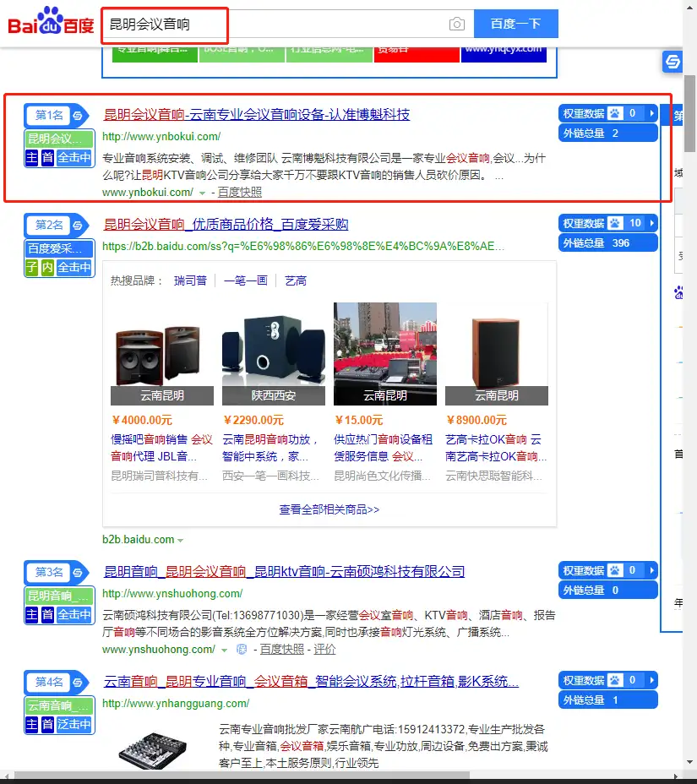Select the 艺高 brand filter
The height and width of the screenshot is (784, 697).
[296, 280]
